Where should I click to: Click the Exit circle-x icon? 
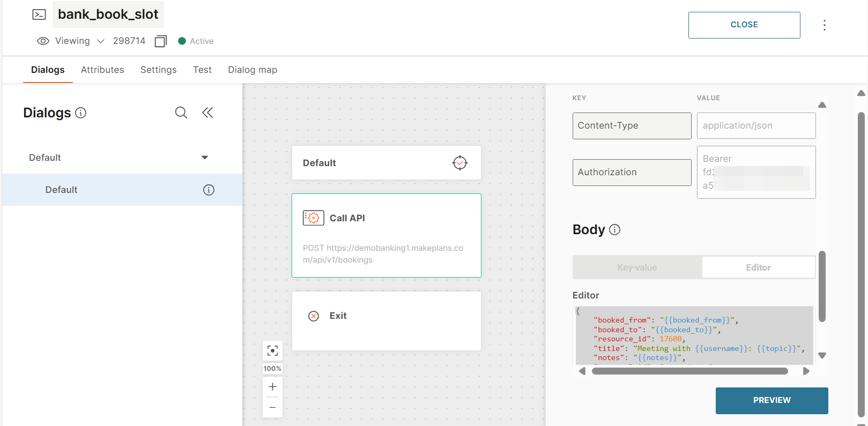[314, 316]
